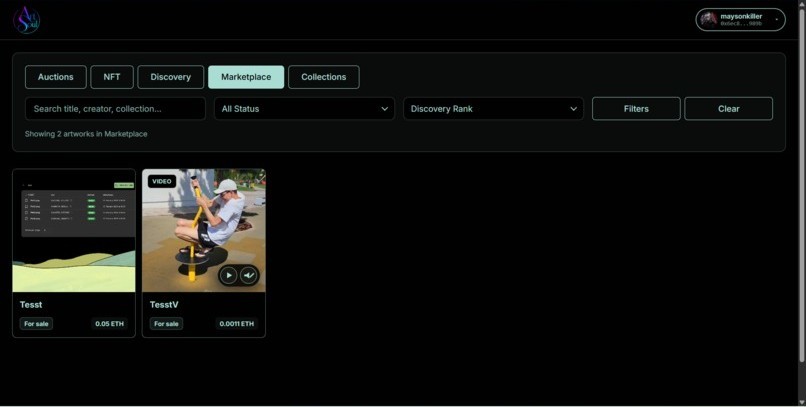Switch to the Discovery tab
Screen dimensions: 806x407
171,77
